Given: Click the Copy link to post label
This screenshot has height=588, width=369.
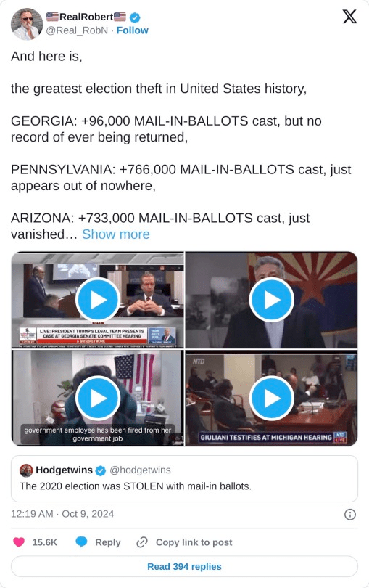Looking at the screenshot, I should tap(194, 542).
